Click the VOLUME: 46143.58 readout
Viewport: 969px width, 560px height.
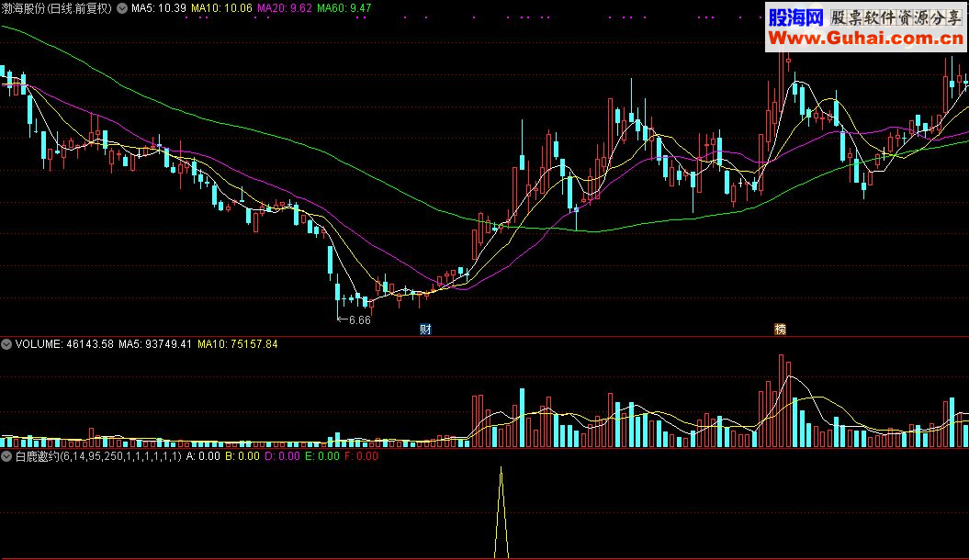[x=64, y=344]
